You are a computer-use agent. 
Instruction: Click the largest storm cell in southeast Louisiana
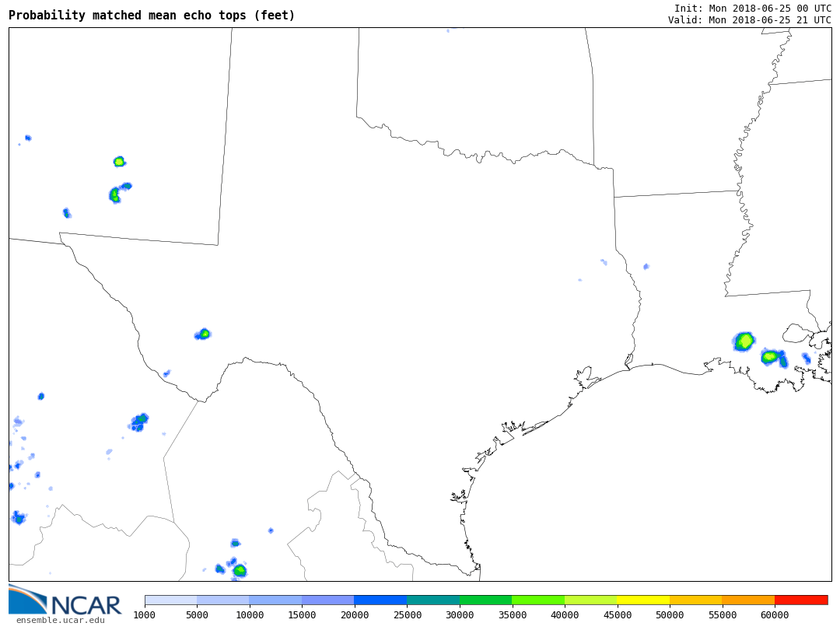click(744, 341)
